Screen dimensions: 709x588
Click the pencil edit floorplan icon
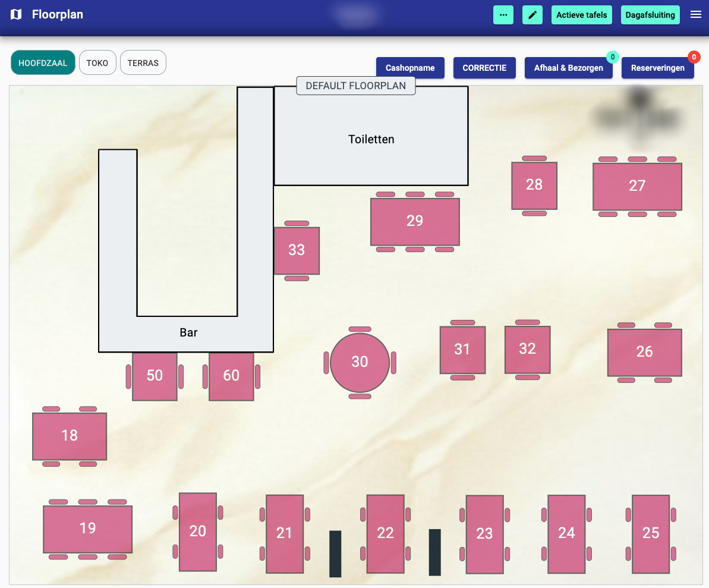(x=532, y=15)
